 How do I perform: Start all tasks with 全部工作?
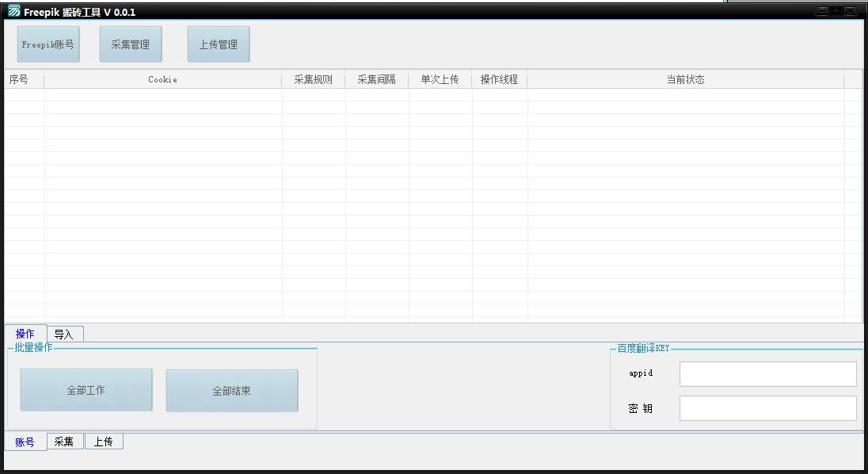click(86, 390)
